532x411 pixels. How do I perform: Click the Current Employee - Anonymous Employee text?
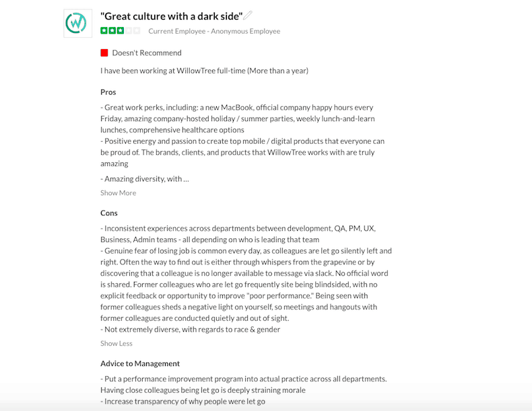tap(214, 31)
